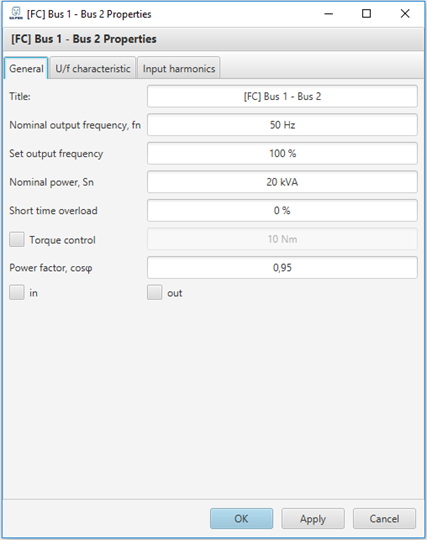Select the Power factor cosφ field

[282, 268]
